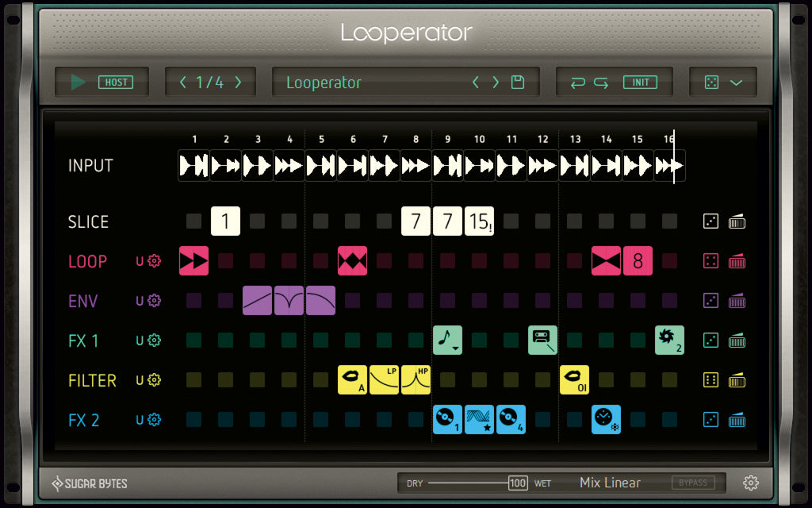Click the LOOP row dice randomizer icon

[x=710, y=260]
